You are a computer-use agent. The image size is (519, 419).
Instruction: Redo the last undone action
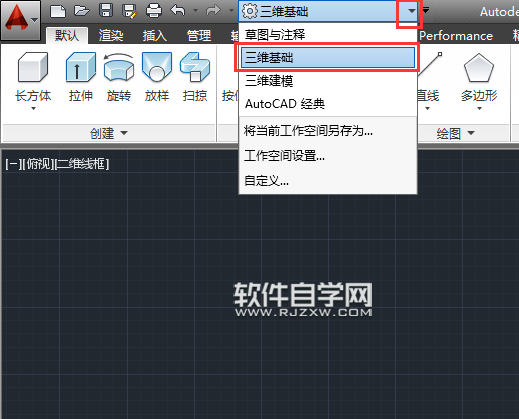click(x=213, y=11)
